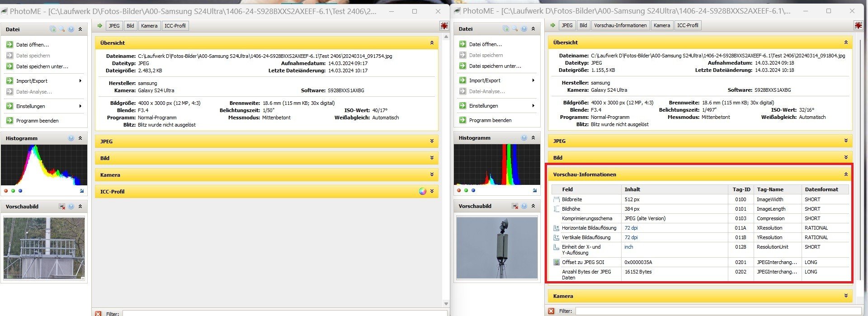Toggle the green channel dot in left histogram
868x316 pixels.
[13, 191]
